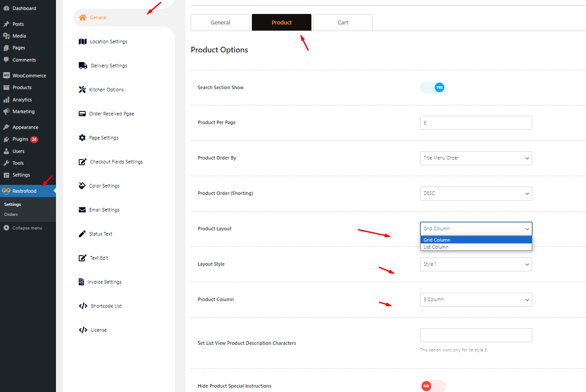Open the Layout Style dropdown
The image size is (586, 392).
[x=476, y=264]
